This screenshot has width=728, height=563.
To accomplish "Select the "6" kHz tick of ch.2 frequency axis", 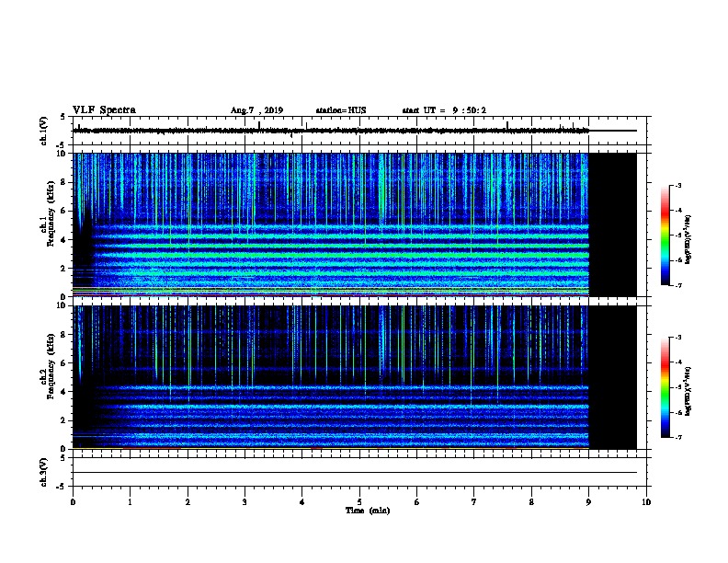I will coord(64,362).
